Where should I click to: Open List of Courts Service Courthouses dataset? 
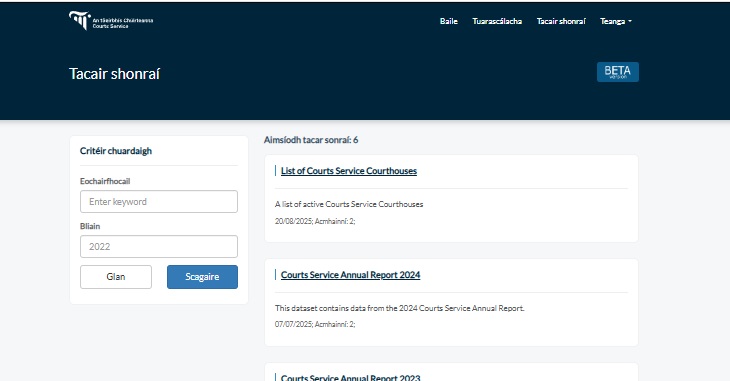click(x=349, y=171)
